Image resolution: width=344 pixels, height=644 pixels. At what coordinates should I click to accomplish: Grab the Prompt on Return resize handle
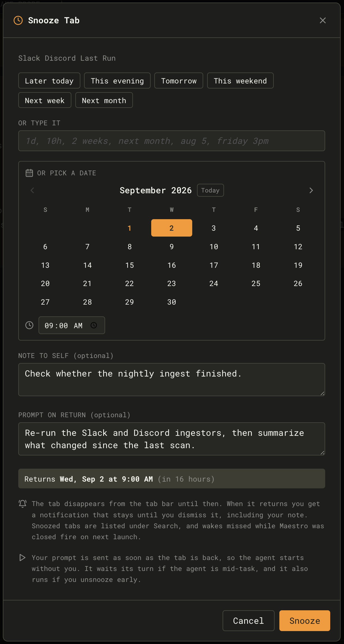[322, 453]
